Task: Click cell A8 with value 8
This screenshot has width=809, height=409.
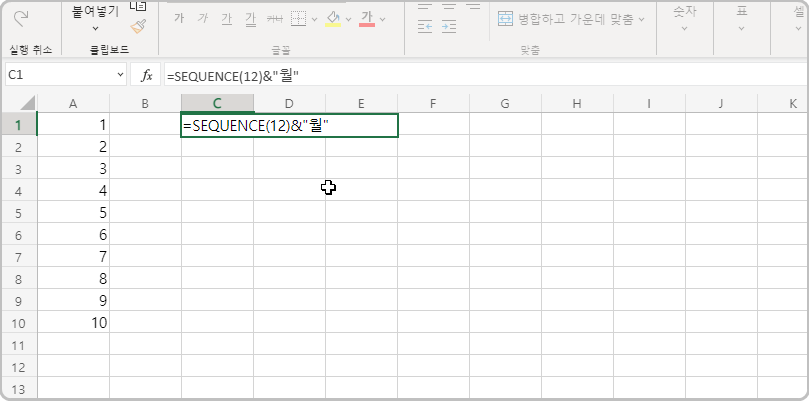Action: click(73, 279)
